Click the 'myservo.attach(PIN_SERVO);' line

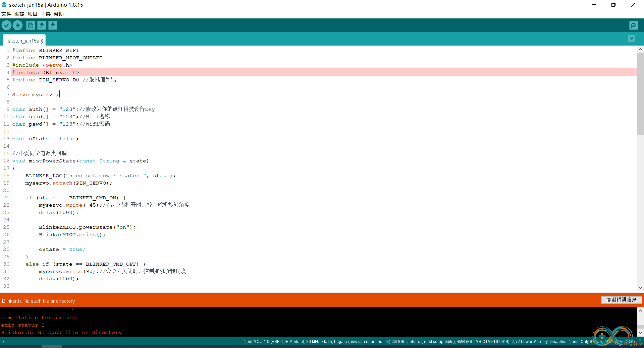69,183
